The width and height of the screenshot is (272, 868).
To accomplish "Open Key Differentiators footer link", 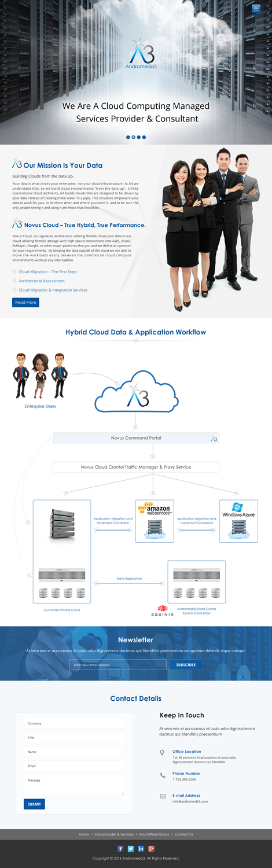I will coord(155,834).
